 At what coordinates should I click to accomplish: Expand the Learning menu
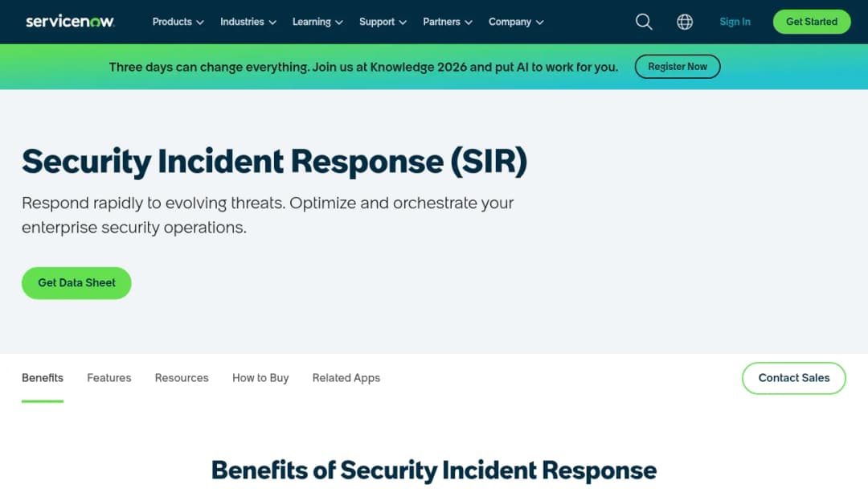point(317,22)
